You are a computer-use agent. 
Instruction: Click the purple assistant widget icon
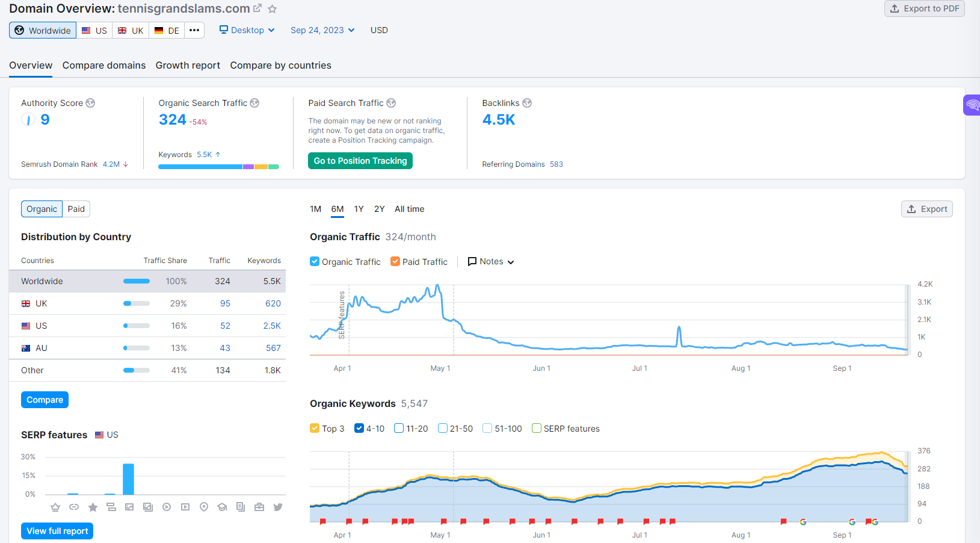point(972,105)
